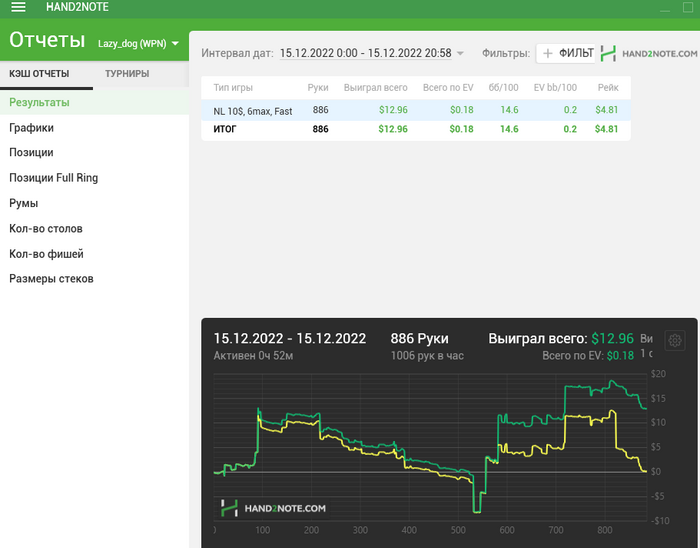Sort by Всего по EV column header

[x=448, y=87]
